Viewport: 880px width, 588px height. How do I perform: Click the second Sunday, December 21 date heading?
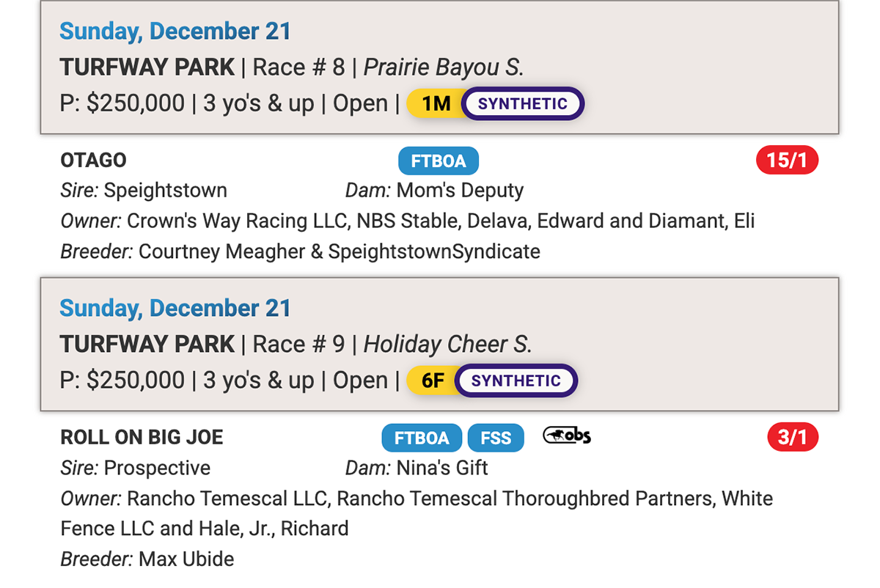[175, 309]
